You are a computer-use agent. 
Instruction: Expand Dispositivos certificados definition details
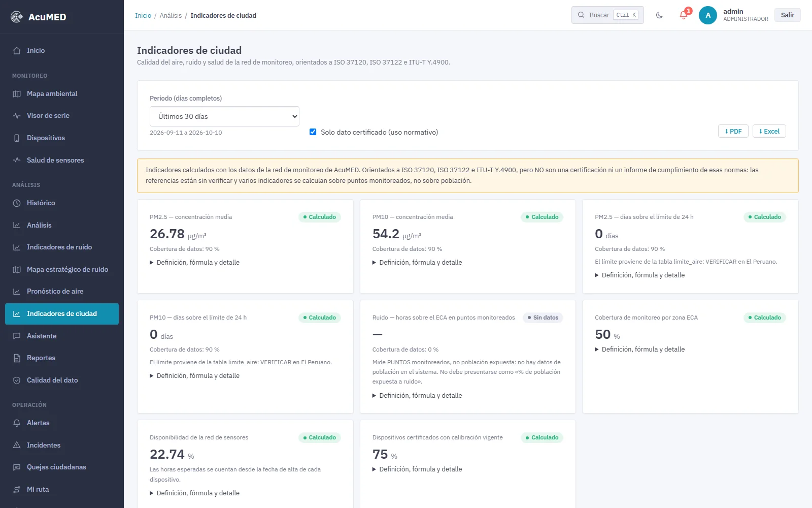click(417, 469)
